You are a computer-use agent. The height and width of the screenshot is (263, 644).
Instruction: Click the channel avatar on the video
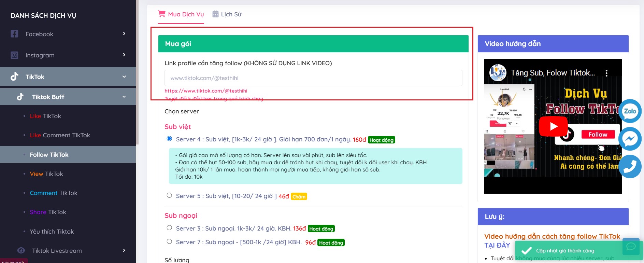[x=498, y=73]
